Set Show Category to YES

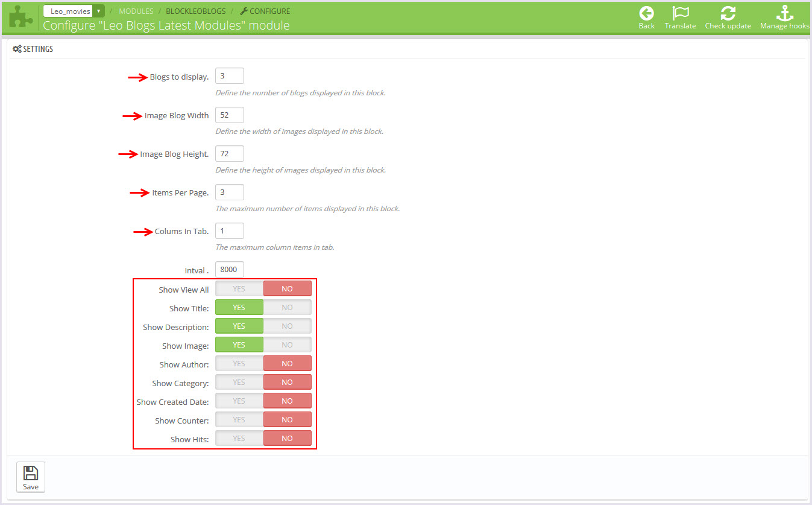[239, 382]
